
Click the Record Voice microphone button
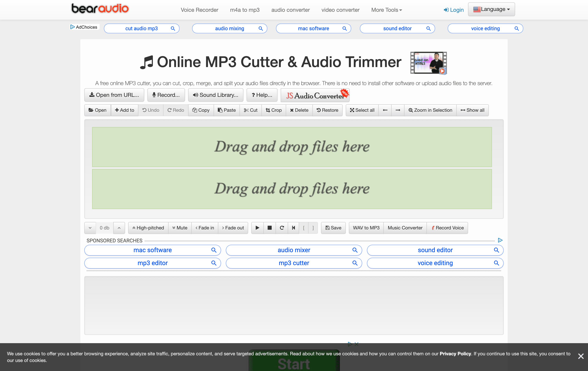(447, 228)
